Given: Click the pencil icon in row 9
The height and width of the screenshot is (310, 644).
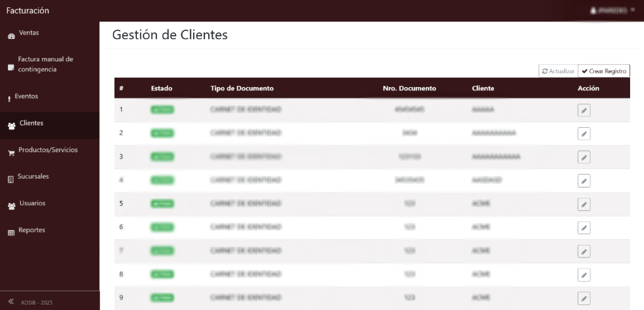Looking at the screenshot, I should pos(584,298).
